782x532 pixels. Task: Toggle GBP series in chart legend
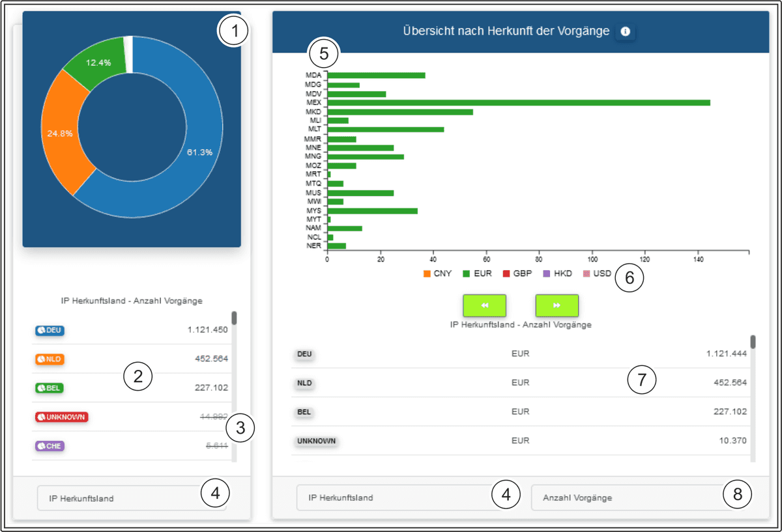coord(518,273)
